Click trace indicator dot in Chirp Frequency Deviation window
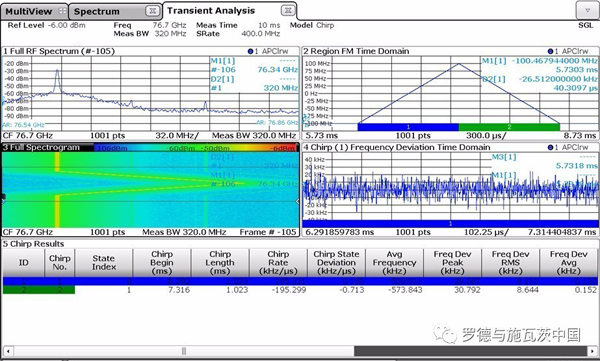600x361 pixels. click(x=550, y=147)
